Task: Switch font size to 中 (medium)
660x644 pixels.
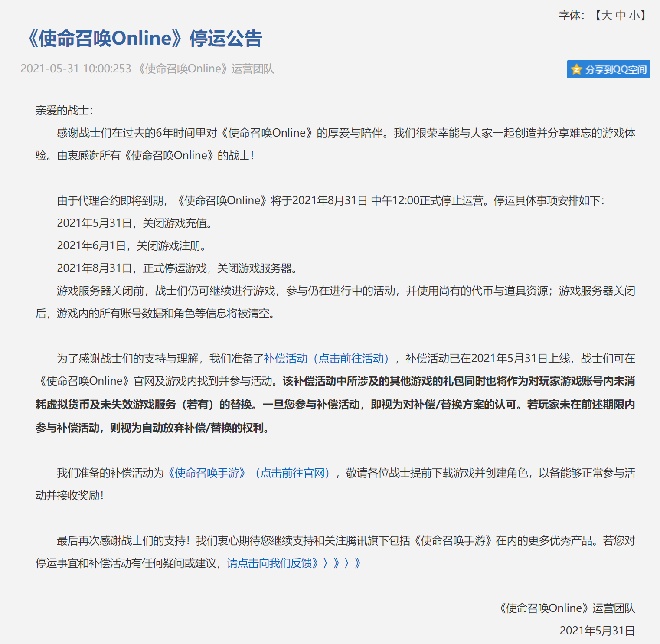Action: 621,16
